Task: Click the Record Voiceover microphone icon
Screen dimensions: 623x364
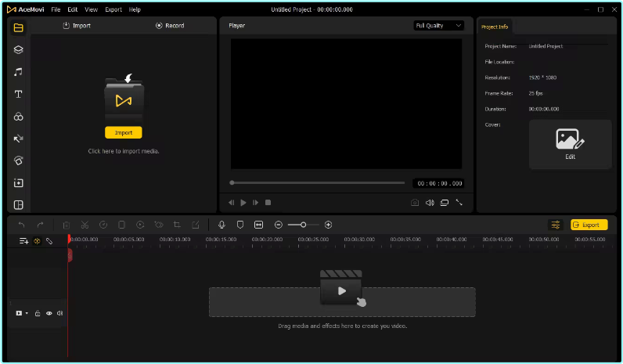Action: 221,225
